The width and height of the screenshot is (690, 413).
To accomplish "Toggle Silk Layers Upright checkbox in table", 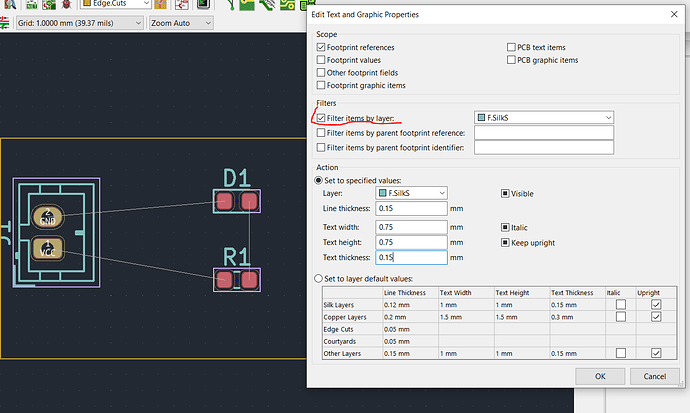I will (656, 304).
